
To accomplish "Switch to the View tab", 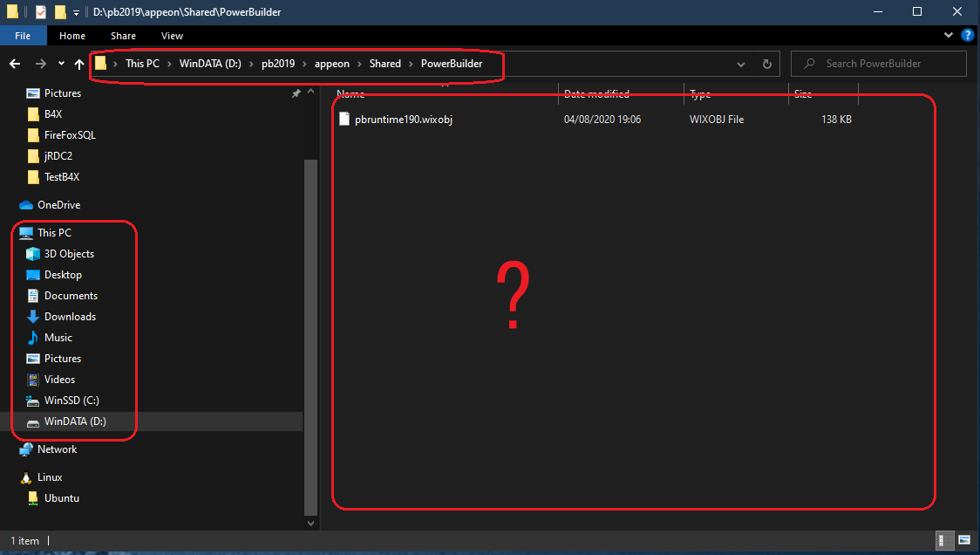I will click(172, 36).
